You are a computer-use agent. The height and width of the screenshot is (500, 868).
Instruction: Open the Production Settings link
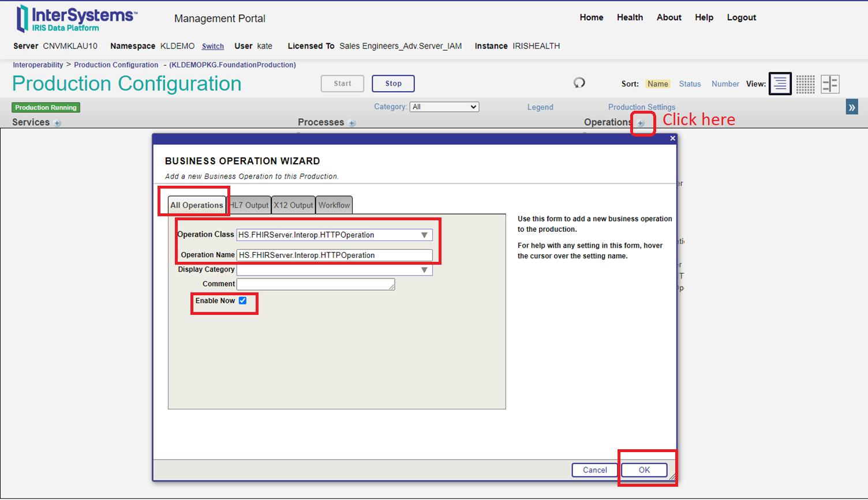pyautogui.click(x=641, y=107)
